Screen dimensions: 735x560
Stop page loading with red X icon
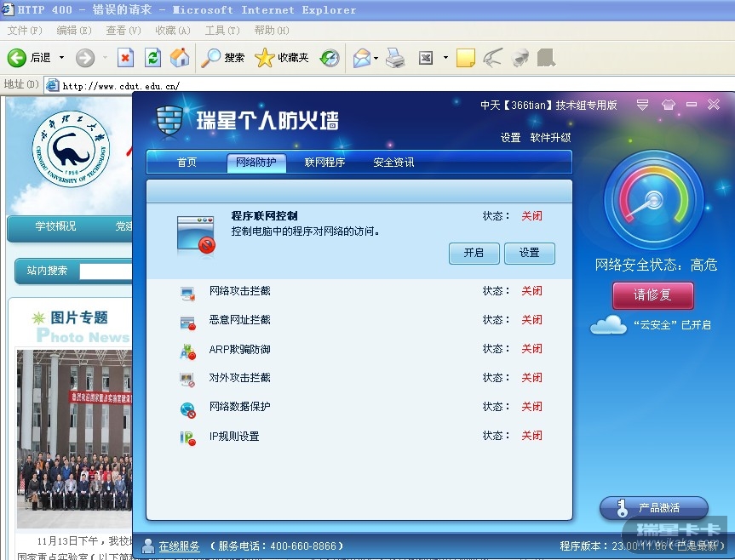tap(125, 58)
